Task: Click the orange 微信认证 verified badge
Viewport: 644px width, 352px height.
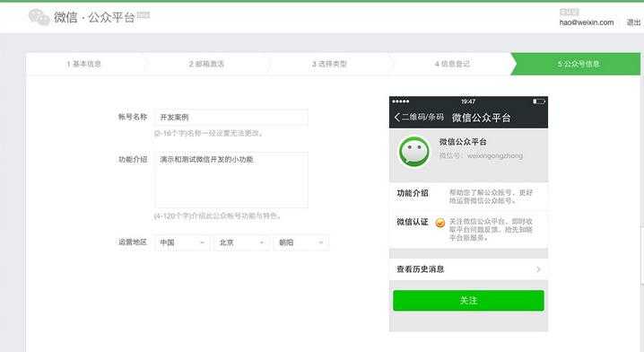Action: click(439, 223)
